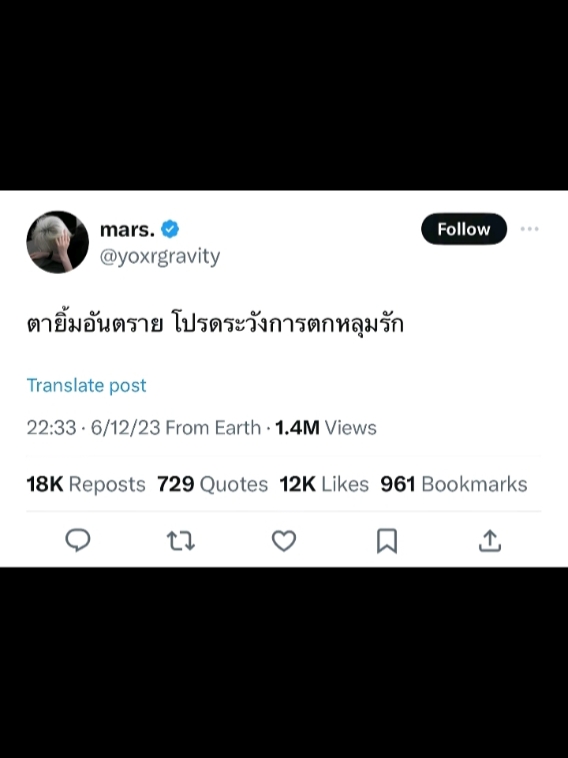Image resolution: width=568 pixels, height=758 pixels.
Task: Click the Translate post link
Action: pos(87,385)
